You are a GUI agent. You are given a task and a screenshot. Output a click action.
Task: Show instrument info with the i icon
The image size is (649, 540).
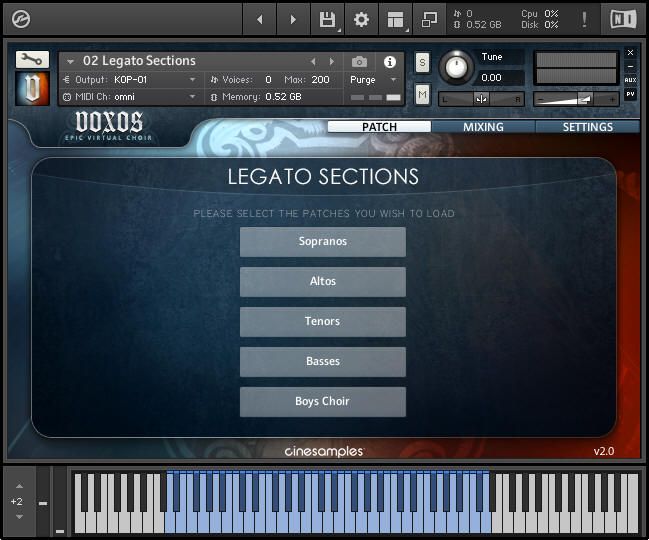point(389,62)
